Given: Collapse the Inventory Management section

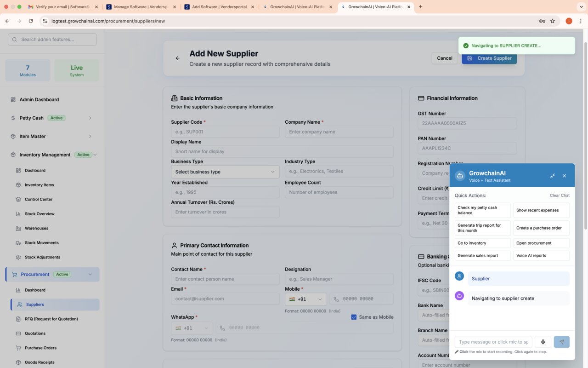Looking at the screenshot, I should click(95, 155).
